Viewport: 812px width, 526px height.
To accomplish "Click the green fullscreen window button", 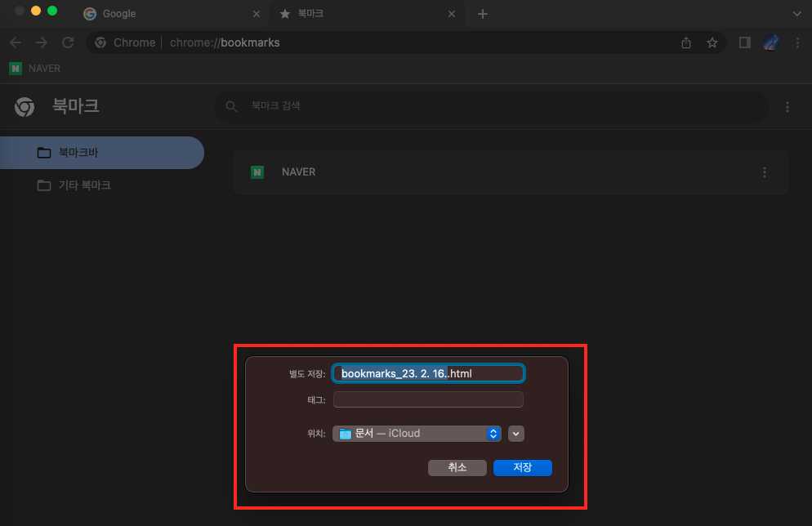I will pos(52,11).
